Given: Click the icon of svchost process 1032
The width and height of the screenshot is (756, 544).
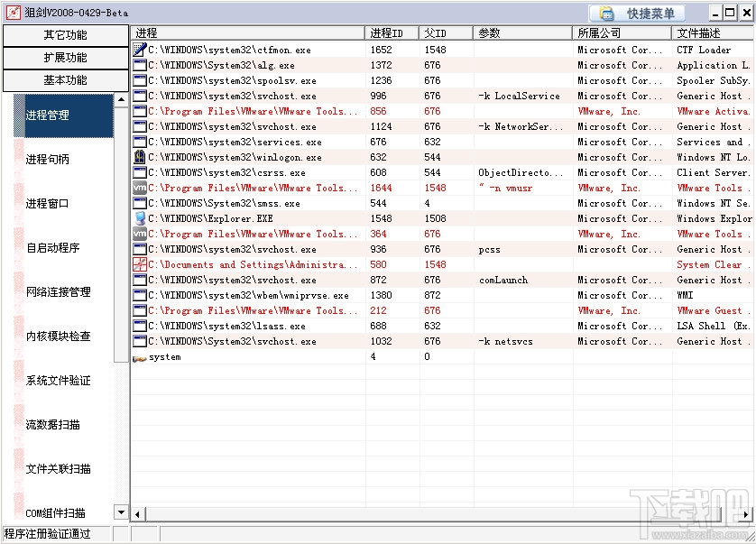Looking at the screenshot, I should click(x=139, y=341).
